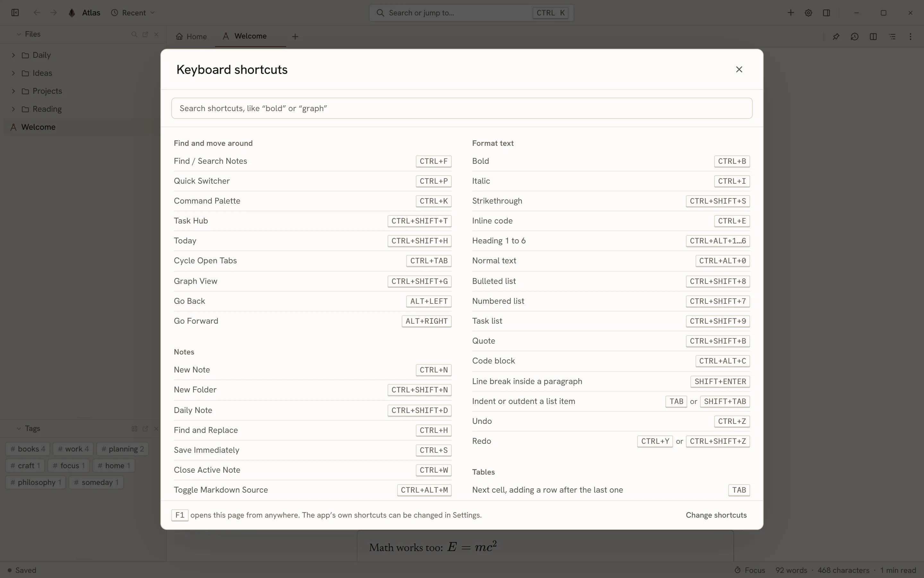Screen dimensions: 924x578
Task: Open the Welcome note in file tree
Action: click(x=82, y=127)
